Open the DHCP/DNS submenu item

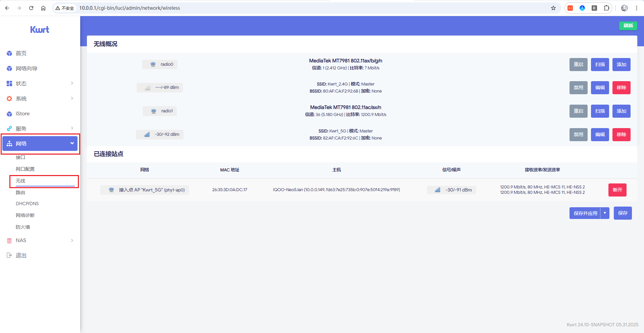coord(27,204)
